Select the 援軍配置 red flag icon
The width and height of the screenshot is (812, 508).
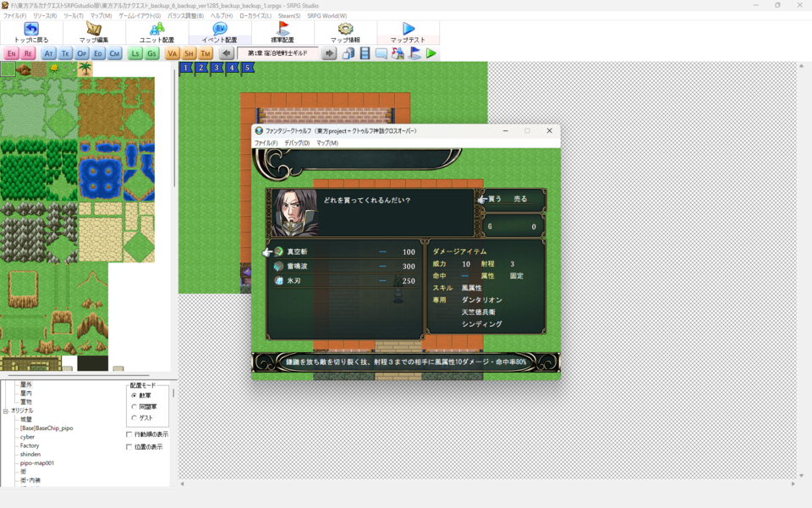283,30
